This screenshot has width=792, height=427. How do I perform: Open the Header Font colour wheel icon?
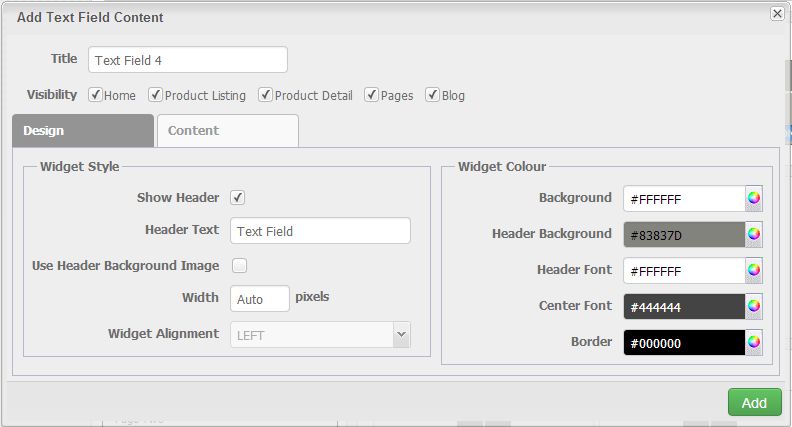(754, 270)
